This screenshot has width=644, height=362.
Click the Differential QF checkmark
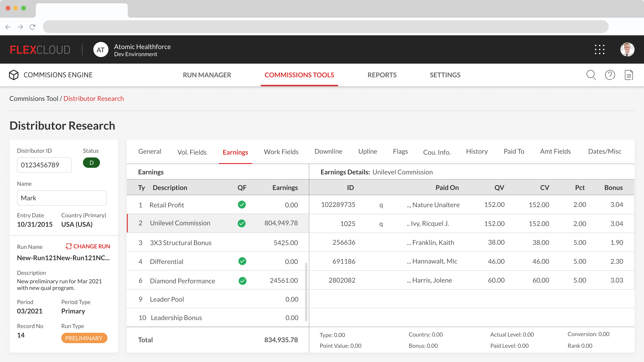tap(242, 261)
